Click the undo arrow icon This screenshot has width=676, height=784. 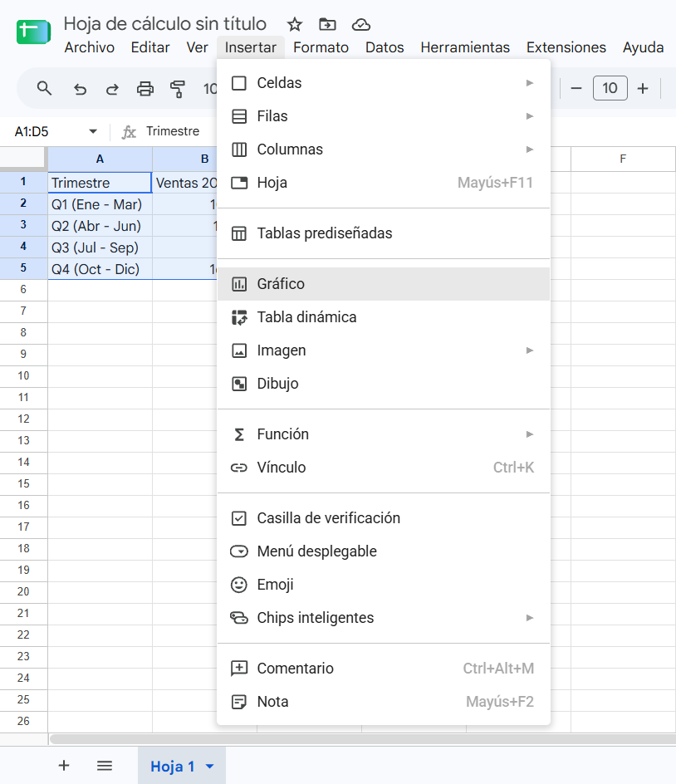(80, 89)
